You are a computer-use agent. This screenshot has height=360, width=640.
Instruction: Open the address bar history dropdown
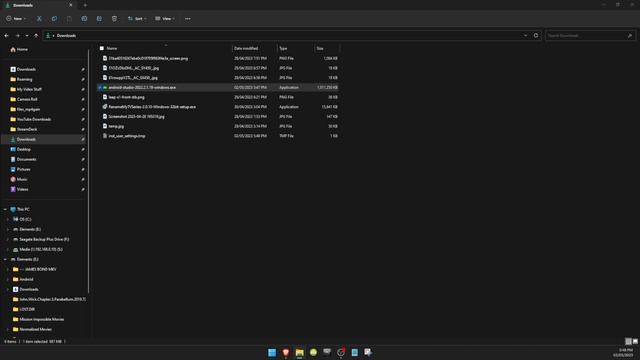tap(525, 36)
